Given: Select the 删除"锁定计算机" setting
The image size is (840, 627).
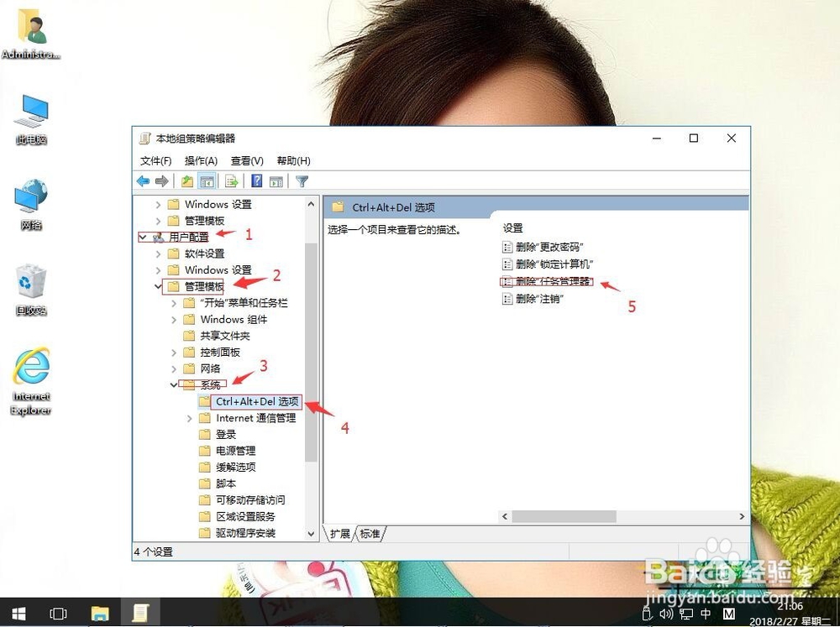Looking at the screenshot, I should pyautogui.click(x=548, y=264).
